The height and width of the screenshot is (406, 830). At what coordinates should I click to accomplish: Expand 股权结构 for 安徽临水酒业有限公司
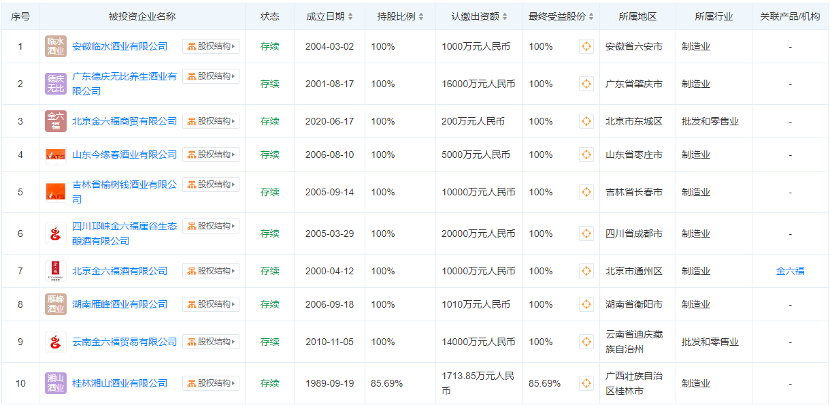tap(210, 46)
